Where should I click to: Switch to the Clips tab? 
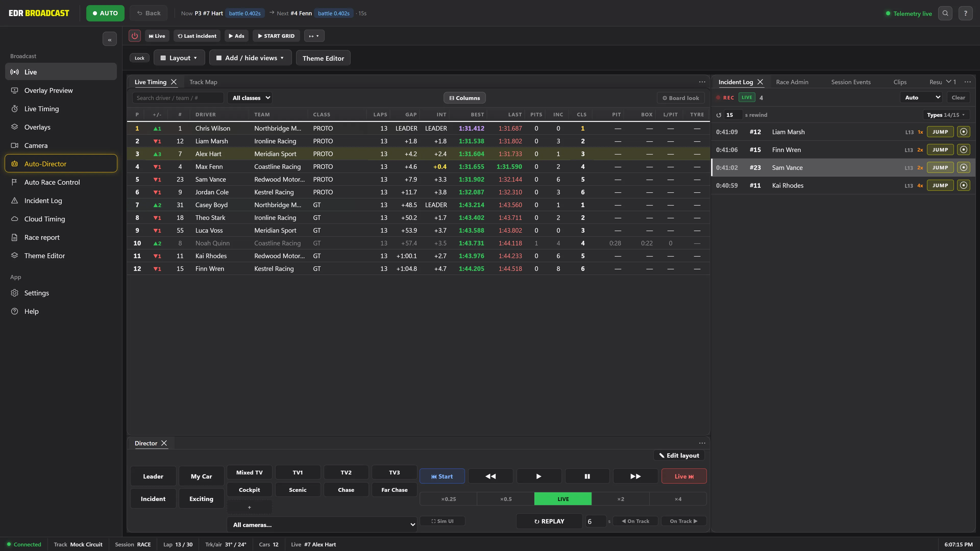pyautogui.click(x=900, y=82)
